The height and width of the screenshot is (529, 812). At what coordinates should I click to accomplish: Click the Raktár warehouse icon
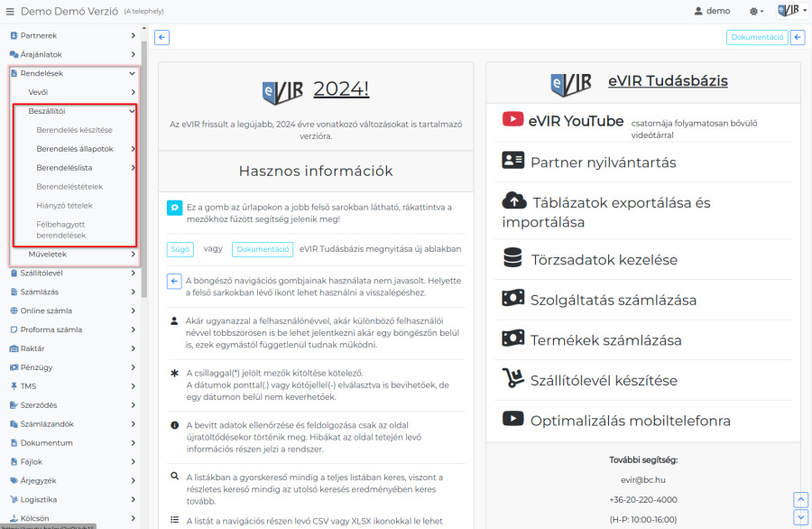(14, 348)
